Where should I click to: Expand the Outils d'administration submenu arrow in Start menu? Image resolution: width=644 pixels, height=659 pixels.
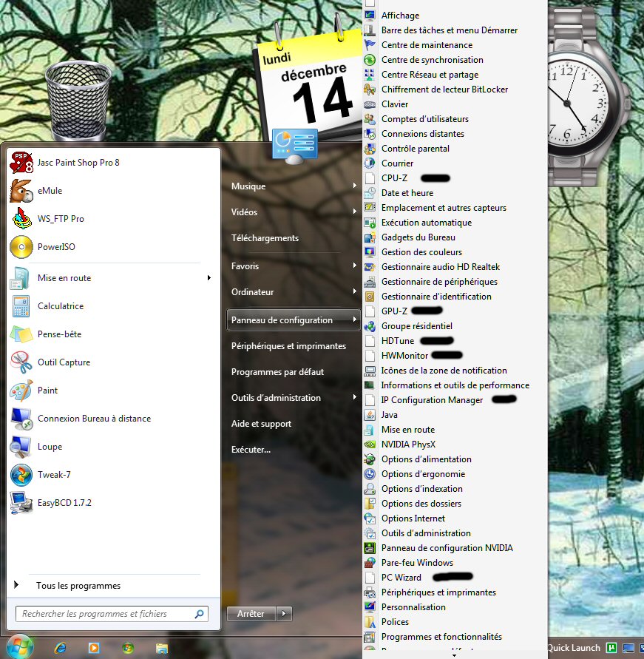355,397
